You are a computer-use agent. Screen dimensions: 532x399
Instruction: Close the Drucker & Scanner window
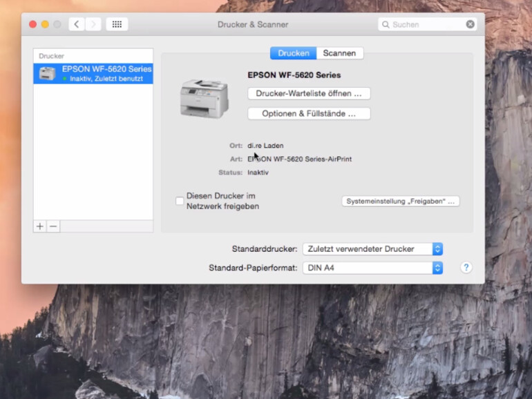[x=33, y=24]
